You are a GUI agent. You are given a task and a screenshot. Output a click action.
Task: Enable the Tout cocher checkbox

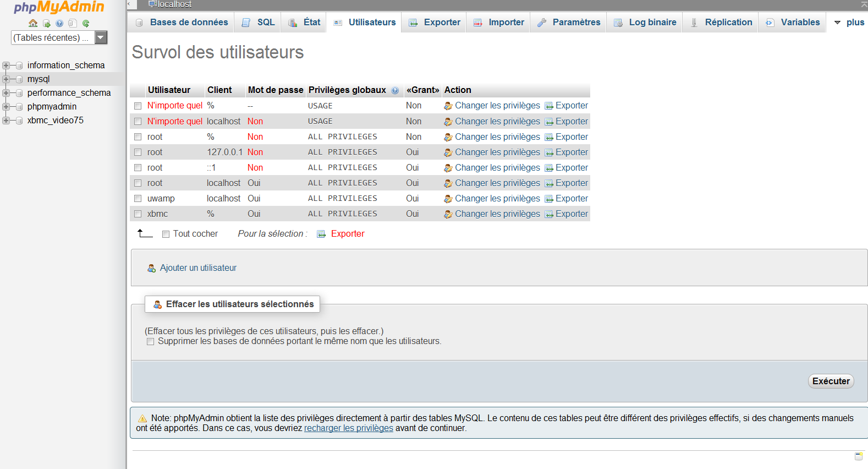[166, 234]
